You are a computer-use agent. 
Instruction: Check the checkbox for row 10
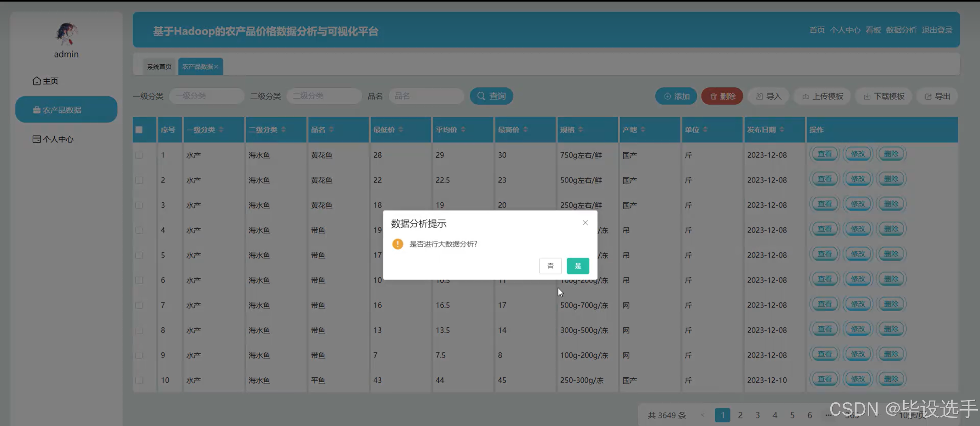(x=139, y=380)
